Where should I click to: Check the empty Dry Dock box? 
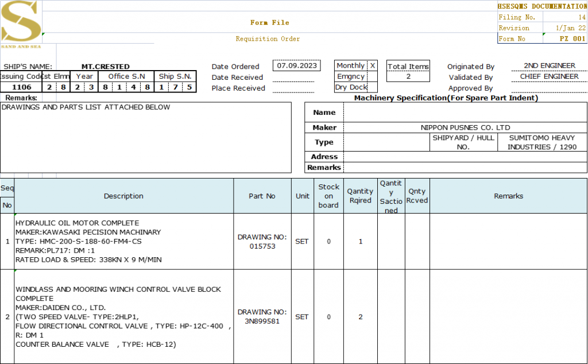click(x=372, y=87)
